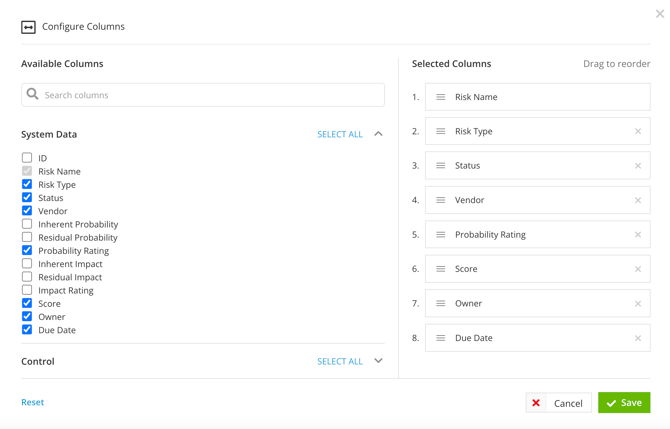Viewport: 670px width, 429px height.
Task: Remove Status column using its X icon
Action: coord(638,166)
